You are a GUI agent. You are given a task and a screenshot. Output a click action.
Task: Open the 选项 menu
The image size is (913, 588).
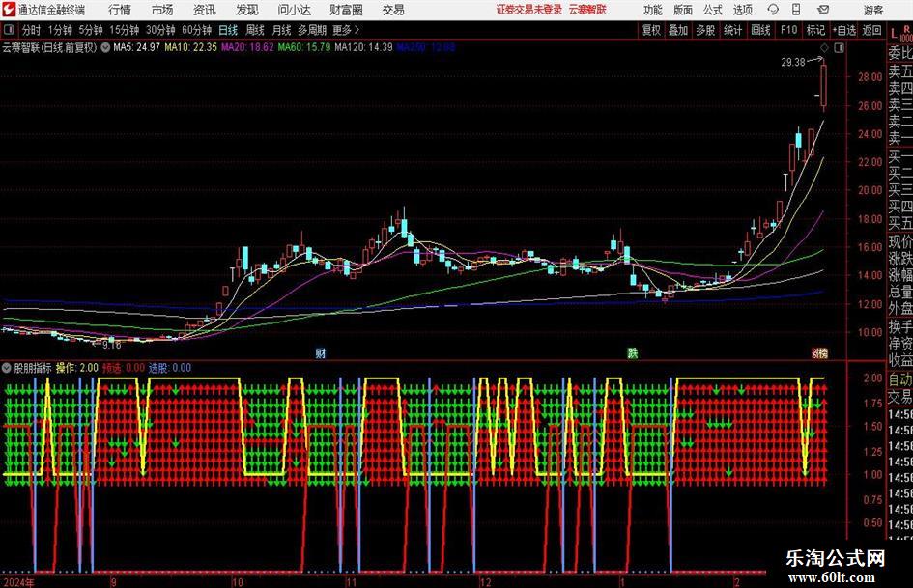click(742, 10)
